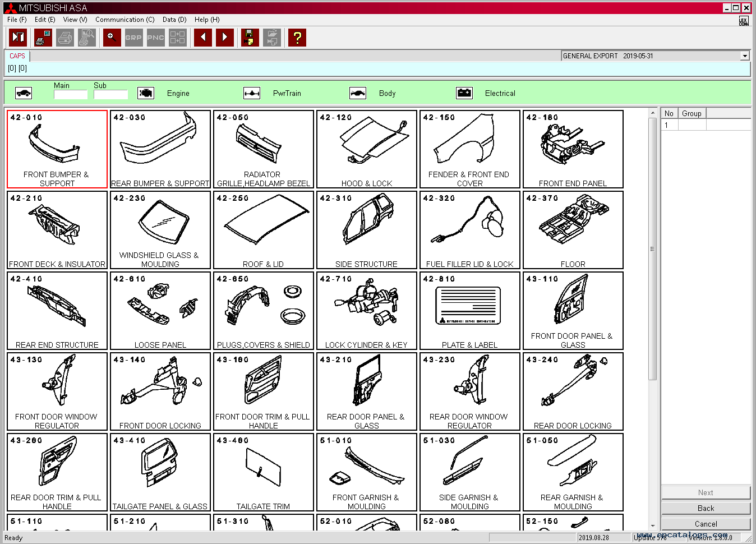The height and width of the screenshot is (544, 756).
Task: Click the LEX COM icon in menu bar
Action: 744,21
